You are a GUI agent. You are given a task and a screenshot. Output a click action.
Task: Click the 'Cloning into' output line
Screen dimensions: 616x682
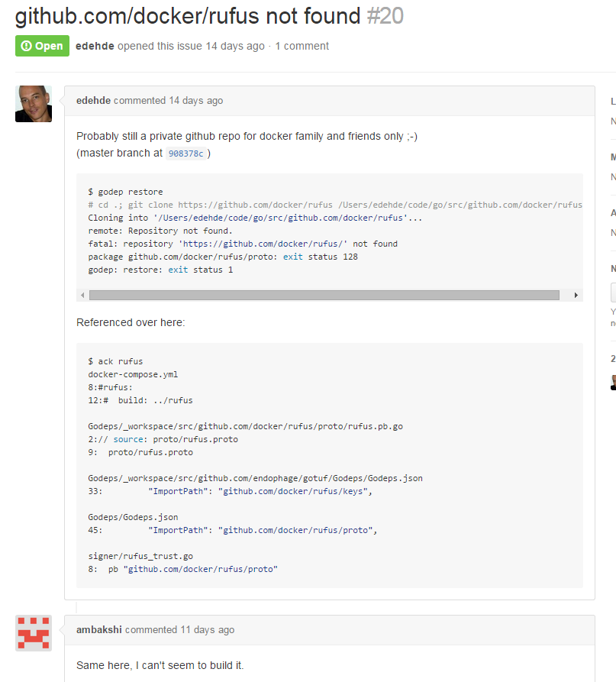coord(255,218)
